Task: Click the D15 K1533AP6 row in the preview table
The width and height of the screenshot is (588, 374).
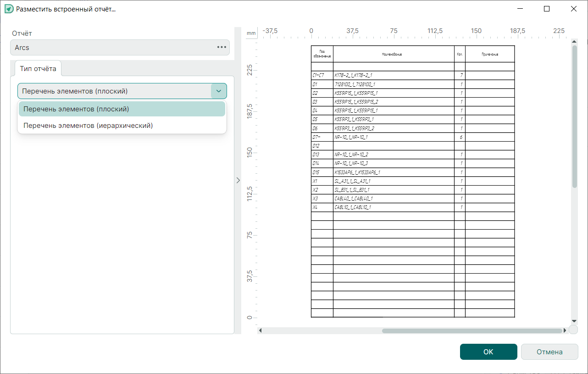Action: click(x=394, y=172)
